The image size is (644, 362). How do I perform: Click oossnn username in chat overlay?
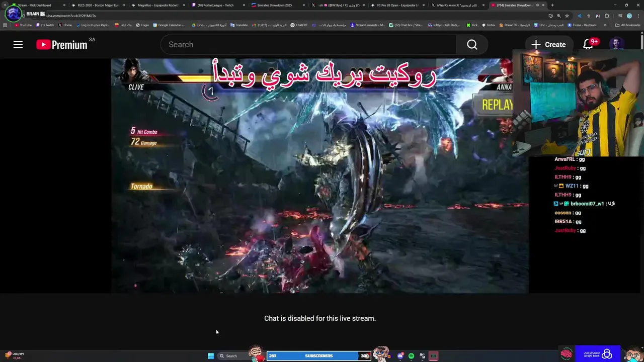pyautogui.click(x=563, y=213)
